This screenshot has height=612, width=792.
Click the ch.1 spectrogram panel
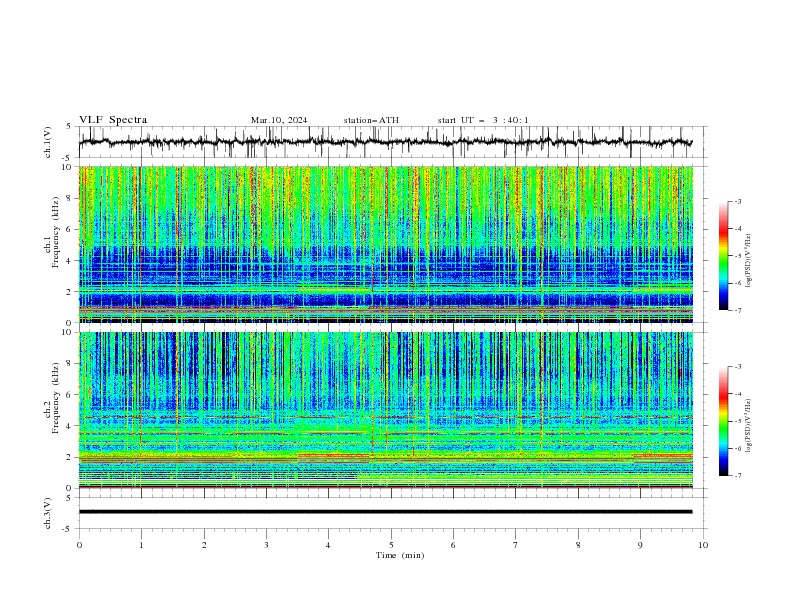click(386, 244)
